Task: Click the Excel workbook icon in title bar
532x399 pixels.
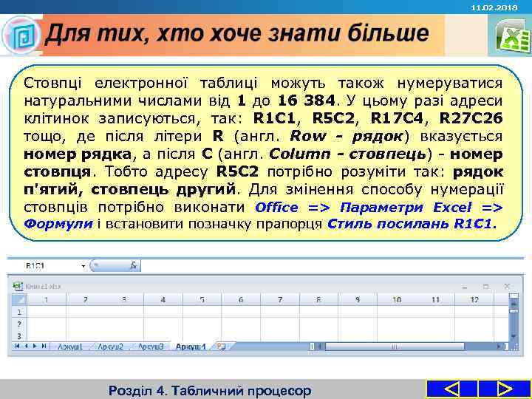Action: [x=18, y=287]
